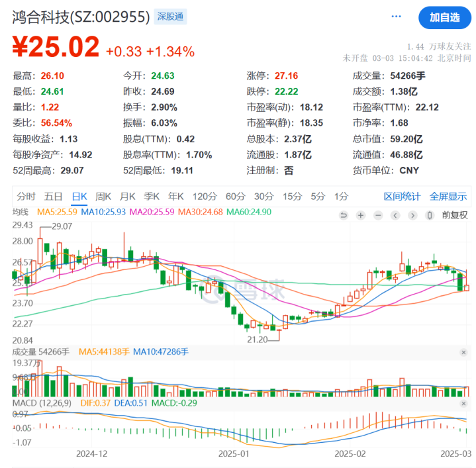Click the current price ¥25.02
Viewport: 476px width, 468px height.
point(56,47)
